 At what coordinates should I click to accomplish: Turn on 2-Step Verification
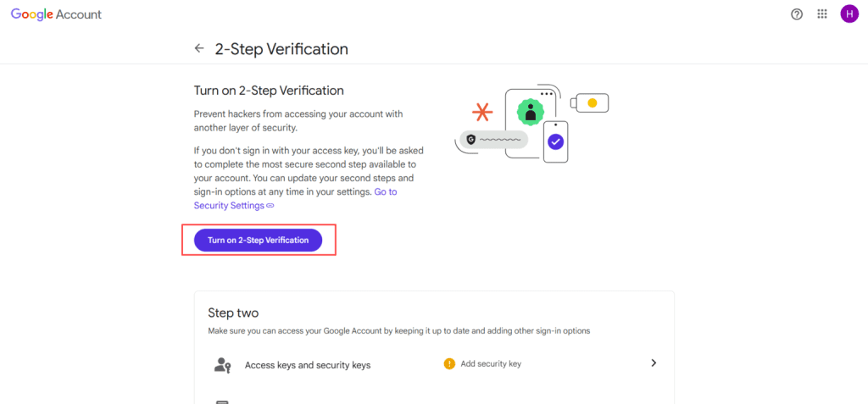[x=258, y=241]
